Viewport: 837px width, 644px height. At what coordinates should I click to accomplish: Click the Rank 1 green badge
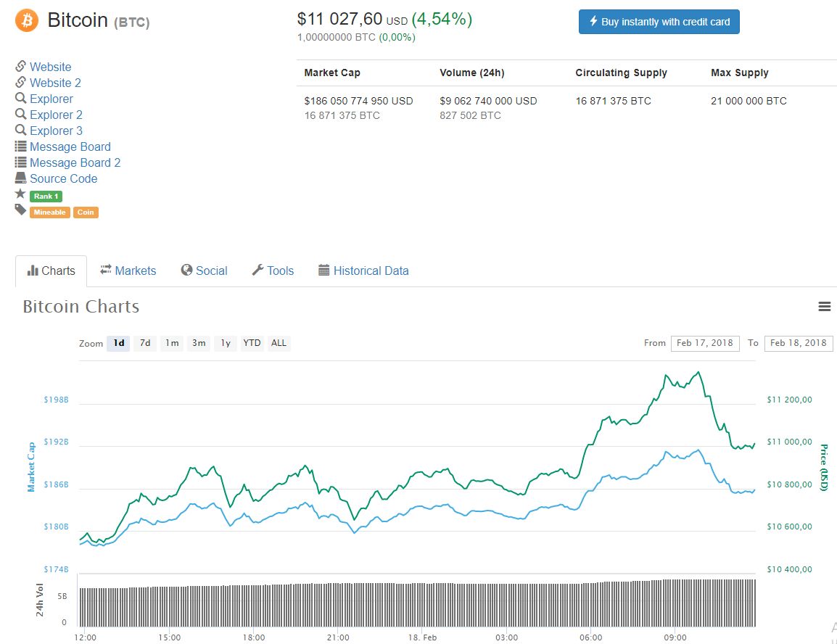pos(46,197)
